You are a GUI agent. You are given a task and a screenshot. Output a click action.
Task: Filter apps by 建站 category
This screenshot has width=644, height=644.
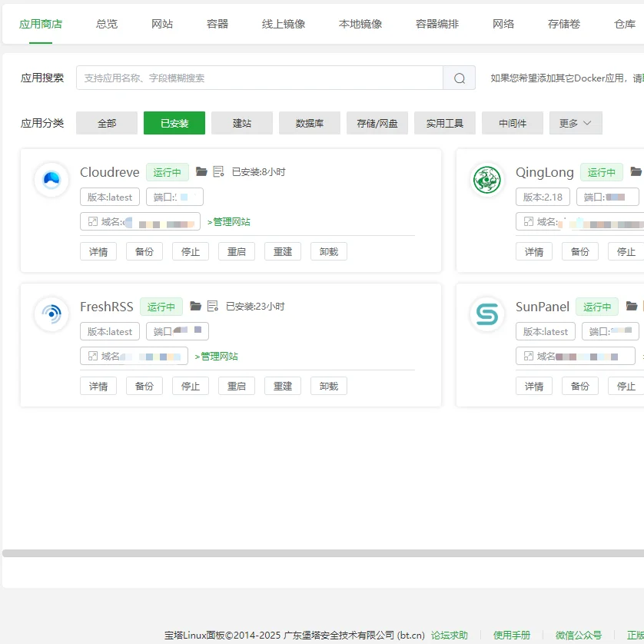pyautogui.click(x=242, y=123)
